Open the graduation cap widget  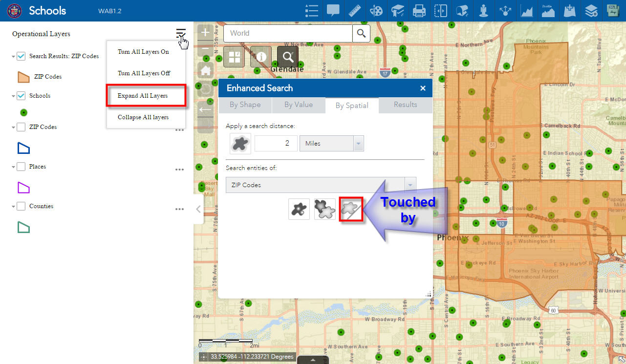pyautogui.click(x=398, y=11)
